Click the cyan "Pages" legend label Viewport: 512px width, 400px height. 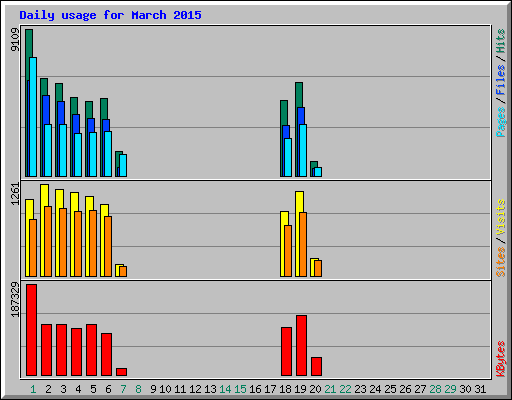[500, 122]
